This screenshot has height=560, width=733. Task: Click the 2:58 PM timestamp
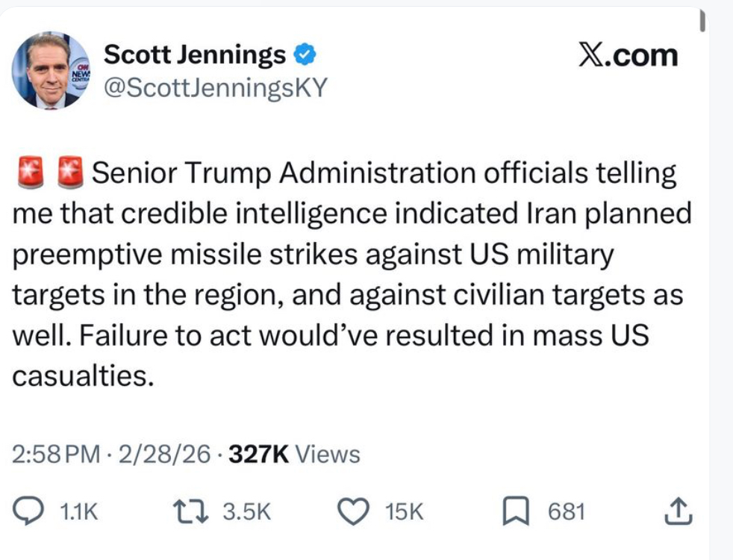click(55, 454)
